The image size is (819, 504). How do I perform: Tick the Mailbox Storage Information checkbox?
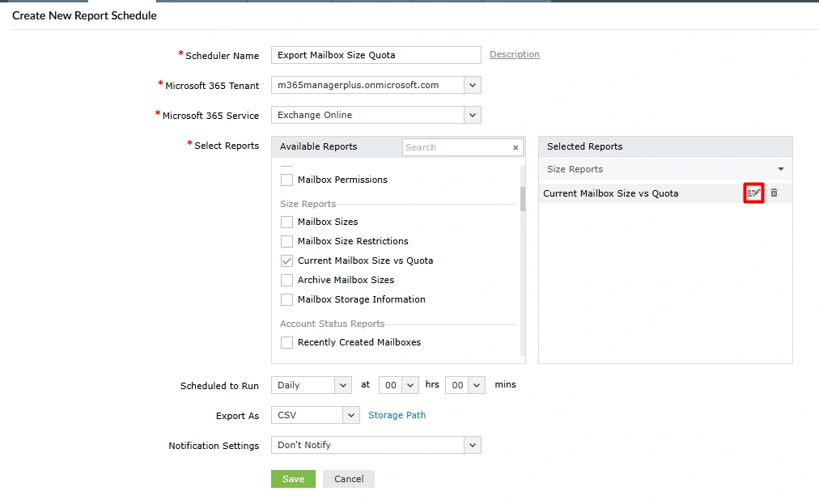[286, 299]
